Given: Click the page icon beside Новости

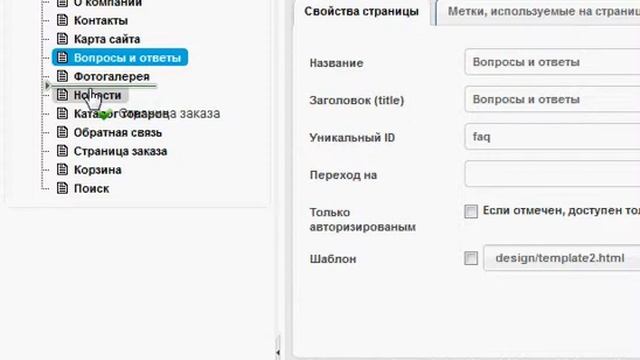Looking at the screenshot, I should point(62,95).
